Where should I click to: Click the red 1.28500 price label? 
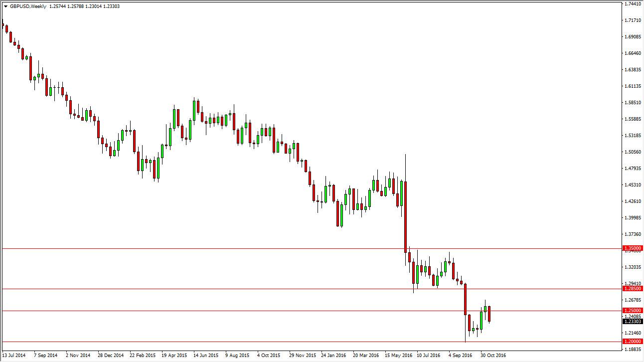click(633, 288)
